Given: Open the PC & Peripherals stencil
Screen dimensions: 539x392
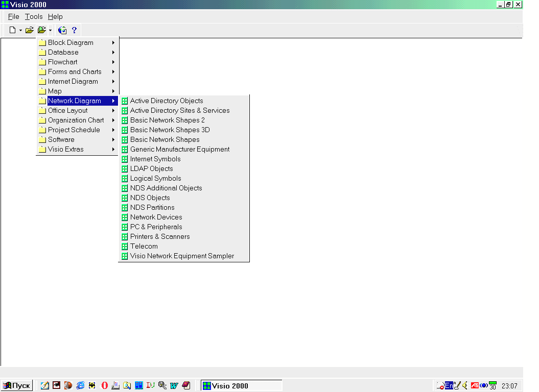Looking at the screenshot, I should click(183, 227).
